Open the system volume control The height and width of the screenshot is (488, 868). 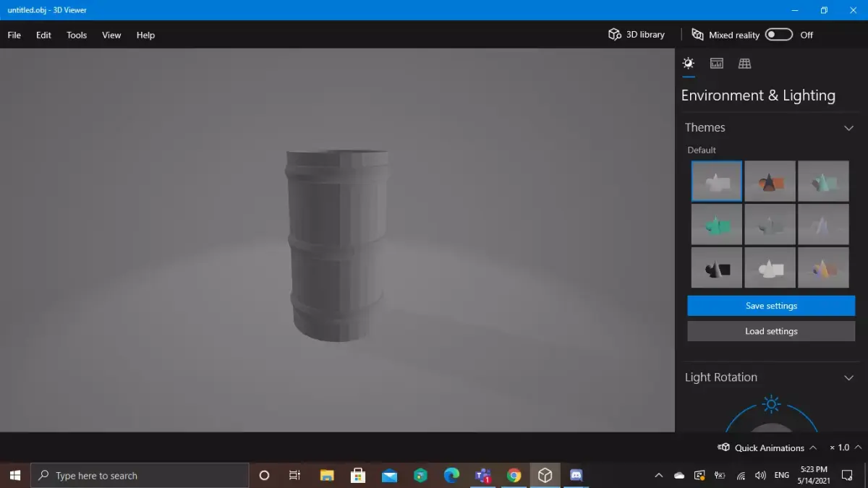[761, 475]
